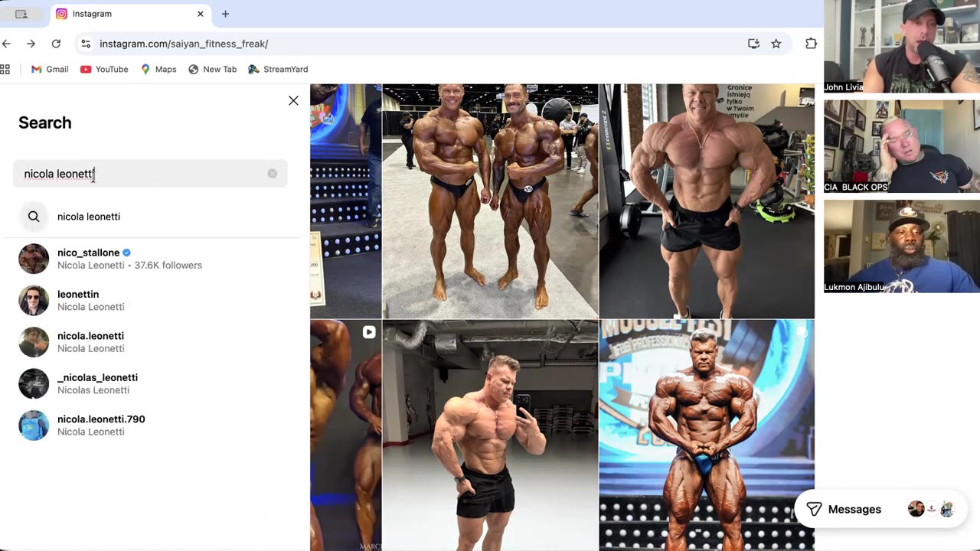Click the browser back arrow
Screen dimensions: 980x551
click(6, 44)
